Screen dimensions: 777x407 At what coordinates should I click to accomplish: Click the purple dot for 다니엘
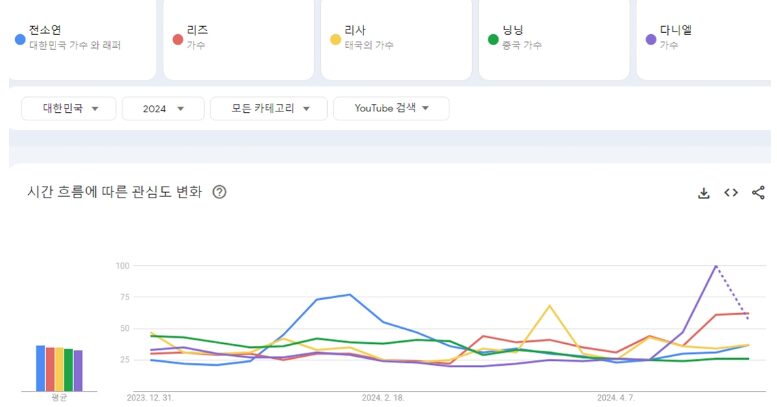point(651,39)
